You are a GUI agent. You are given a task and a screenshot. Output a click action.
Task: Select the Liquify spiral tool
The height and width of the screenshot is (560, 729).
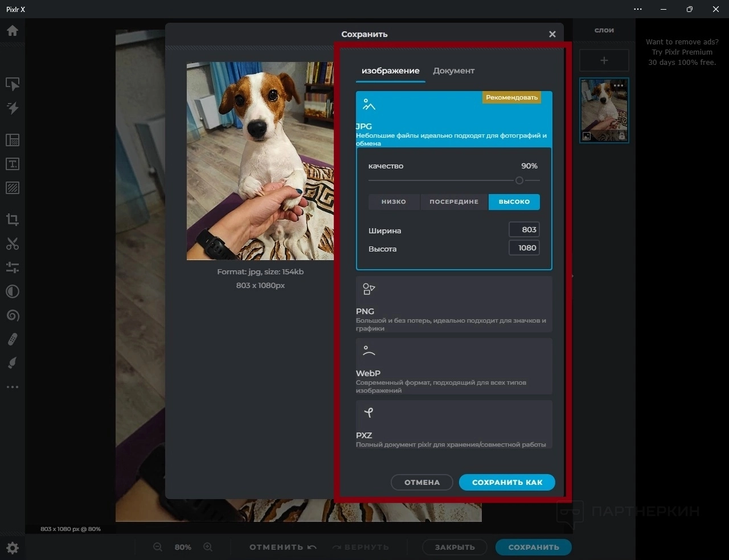pos(13,315)
